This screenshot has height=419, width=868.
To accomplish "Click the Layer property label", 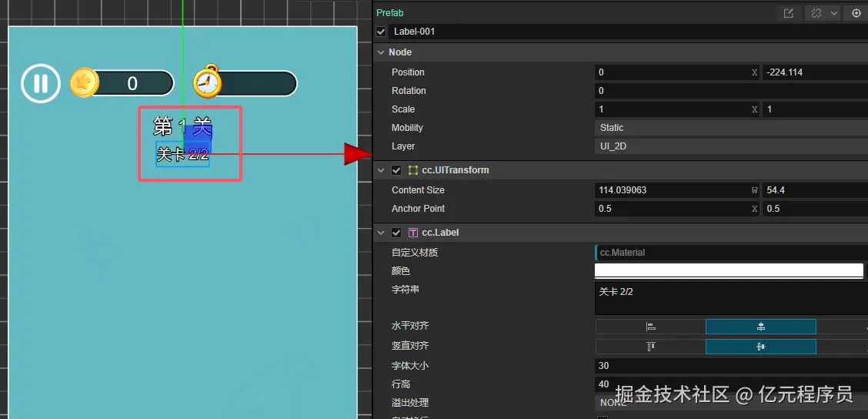I will pos(403,146).
